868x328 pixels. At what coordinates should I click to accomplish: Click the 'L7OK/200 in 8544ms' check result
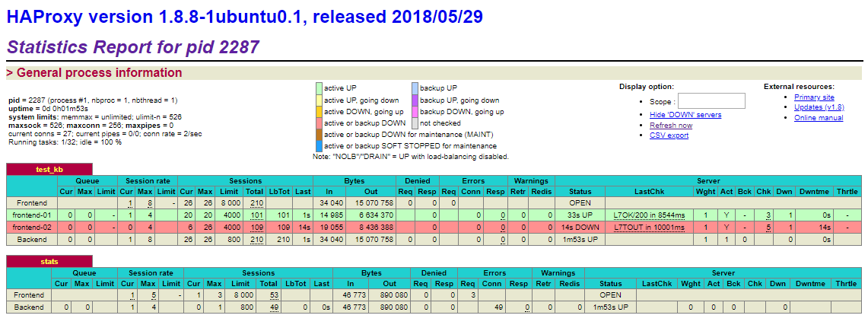click(650, 215)
